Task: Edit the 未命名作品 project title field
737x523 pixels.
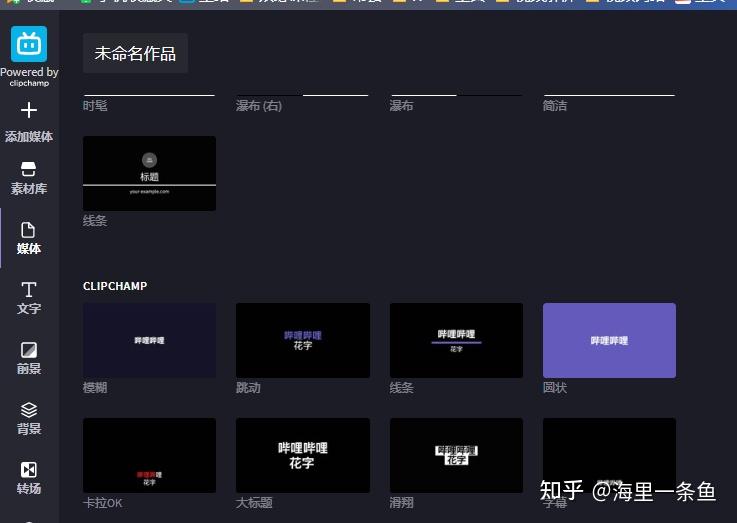Action: [135, 53]
